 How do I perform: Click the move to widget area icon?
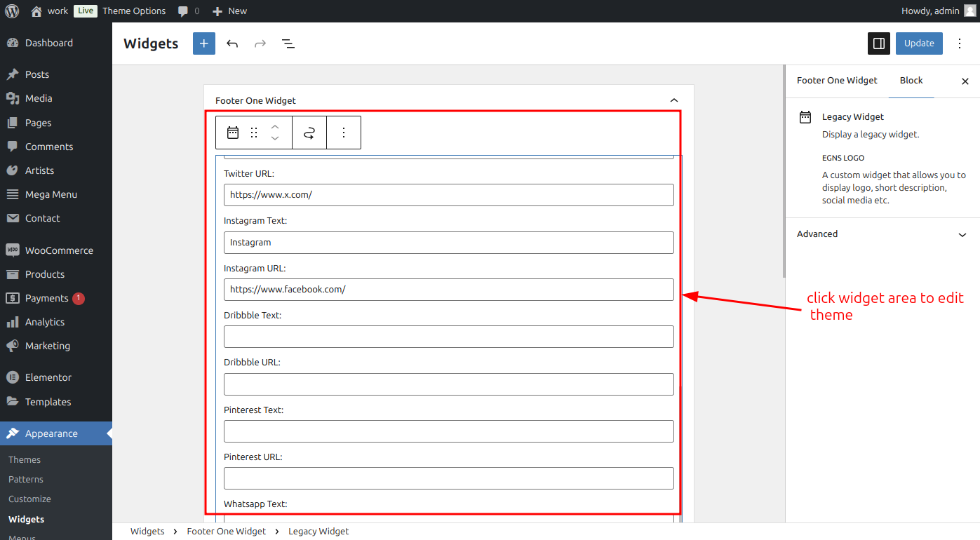pos(309,133)
